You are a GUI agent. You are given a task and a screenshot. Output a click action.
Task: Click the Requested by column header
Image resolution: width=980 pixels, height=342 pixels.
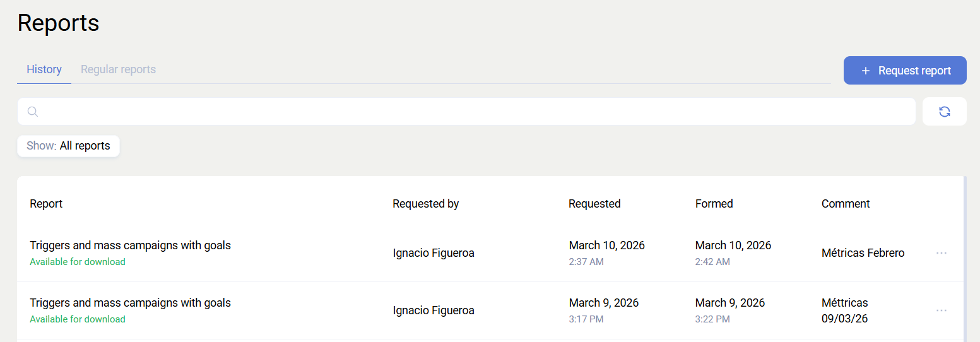coord(425,204)
